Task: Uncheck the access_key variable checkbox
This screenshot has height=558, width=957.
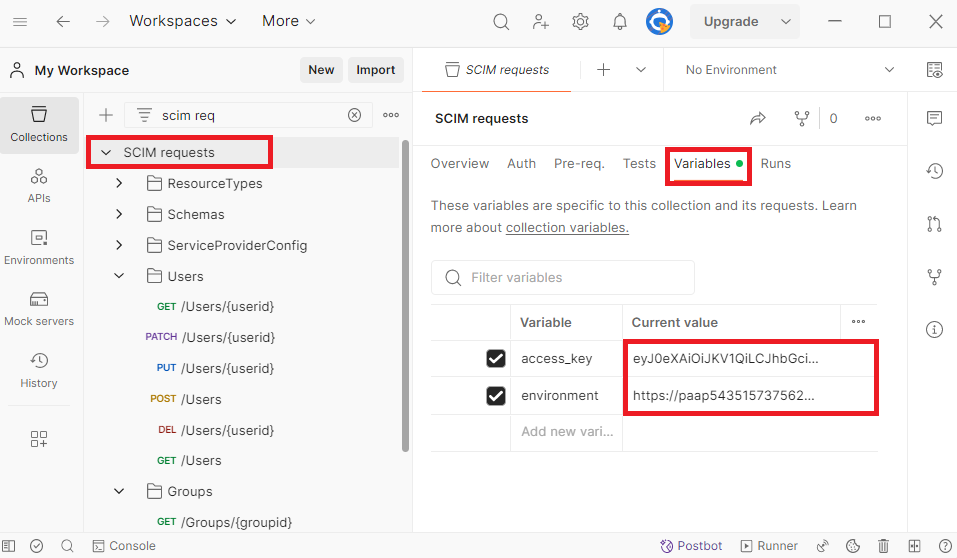Action: click(496, 358)
